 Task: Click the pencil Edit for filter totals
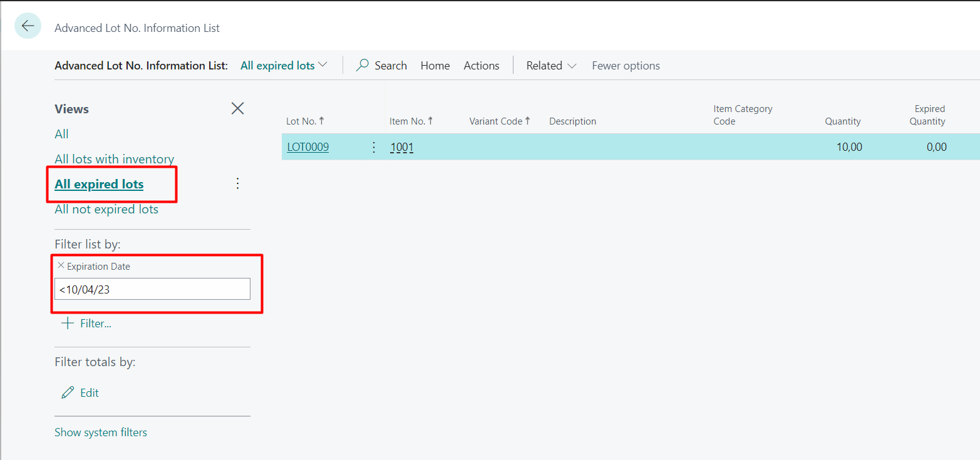click(68, 393)
